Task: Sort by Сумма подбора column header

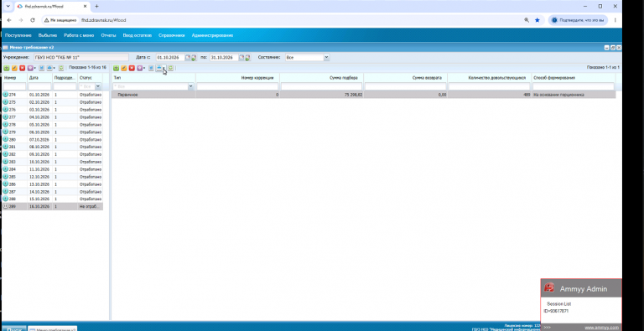Action: [x=321, y=78]
